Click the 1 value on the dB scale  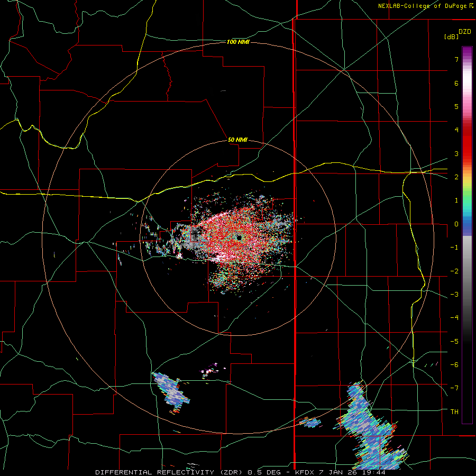coord(456,200)
